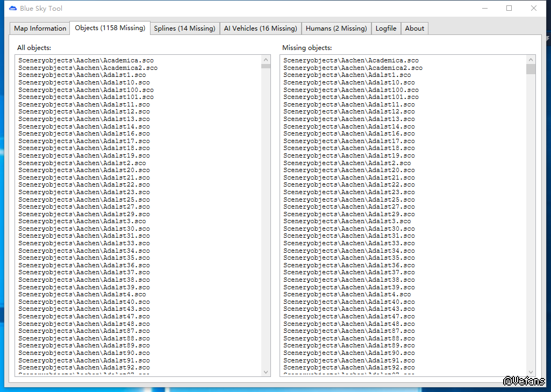Screen dimensions: 551x392
Task: Select the AI Vehicles (16 Missing) tab
Action: 260,28
